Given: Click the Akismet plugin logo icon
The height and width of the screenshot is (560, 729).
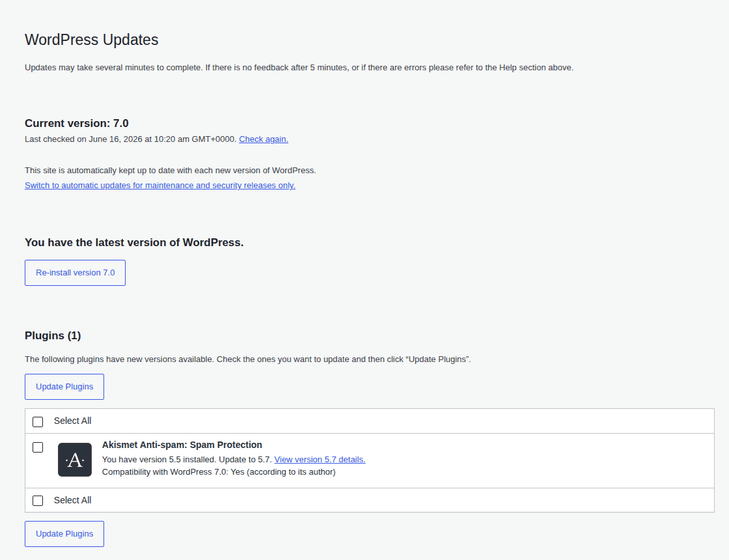Looking at the screenshot, I should point(75,460).
